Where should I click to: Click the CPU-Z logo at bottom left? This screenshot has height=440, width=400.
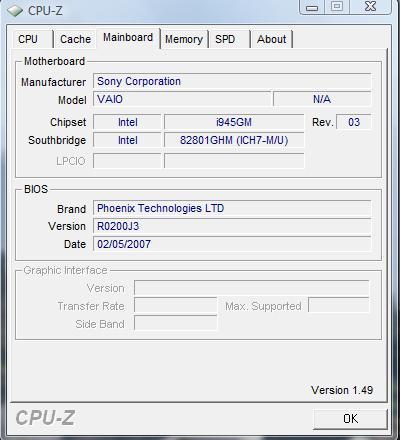(45, 418)
